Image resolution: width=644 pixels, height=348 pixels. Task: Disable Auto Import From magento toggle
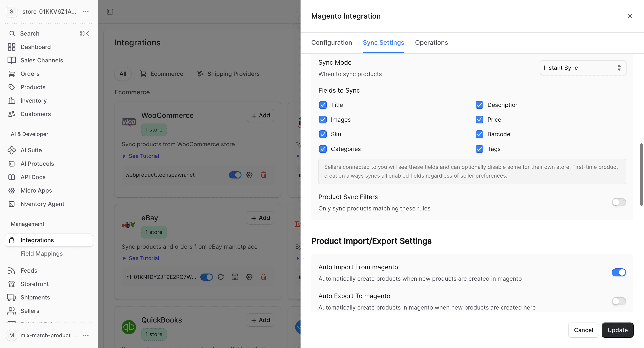619,272
